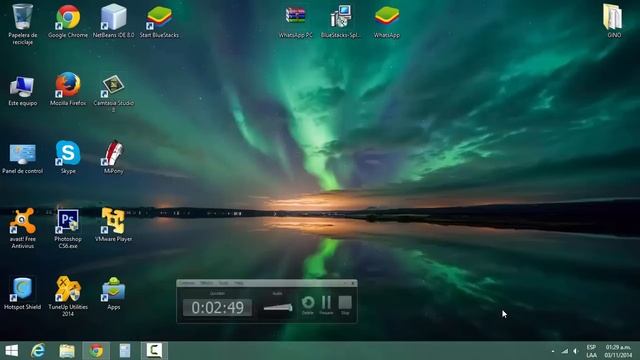640x360 pixels.
Task: Open the volume speaker tray icon
Action: click(576, 351)
